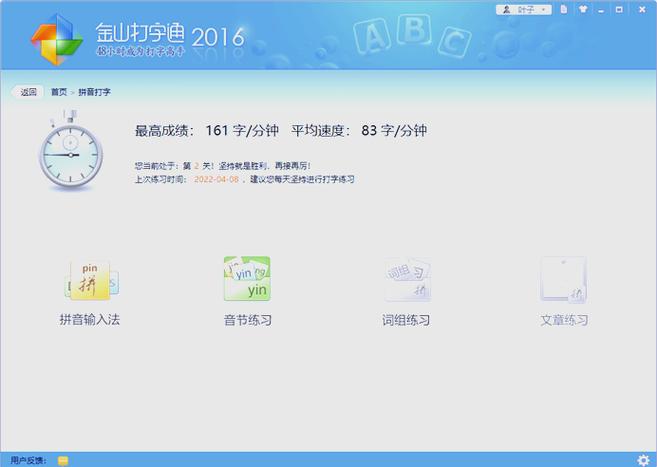The width and height of the screenshot is (657, 467).
Task: Click the 拼音打字 breadcrumb item
Action: pyautogui.click(x=95, y=92)
